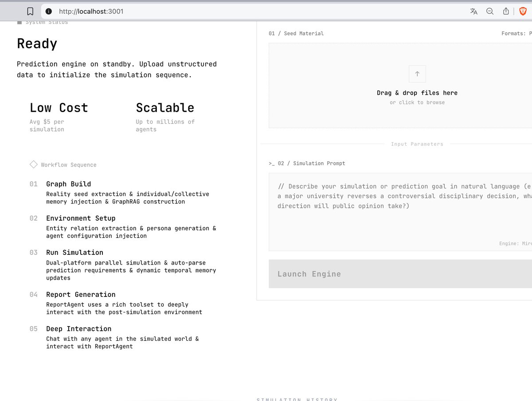Image resolution: width=532 pixels, height=401 pixels.
Task: Click the 'Dual-platform parallel simulation' description text
Action: 131,270
